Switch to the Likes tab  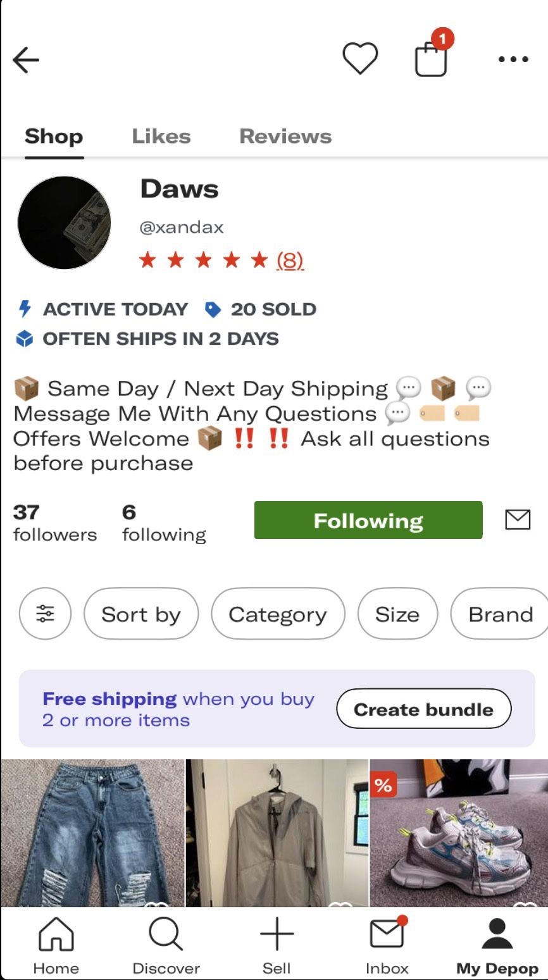161,136
